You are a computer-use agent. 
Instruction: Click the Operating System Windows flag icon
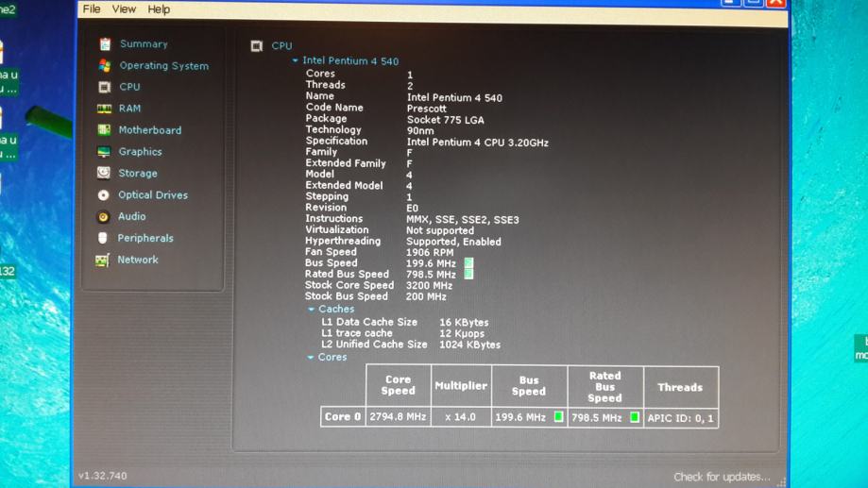point(105,66)
